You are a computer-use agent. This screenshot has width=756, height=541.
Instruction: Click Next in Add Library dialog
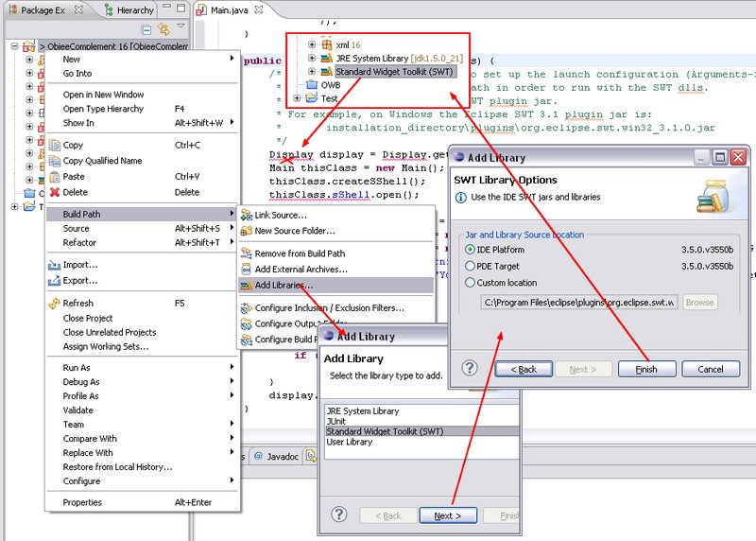[448, 515]
